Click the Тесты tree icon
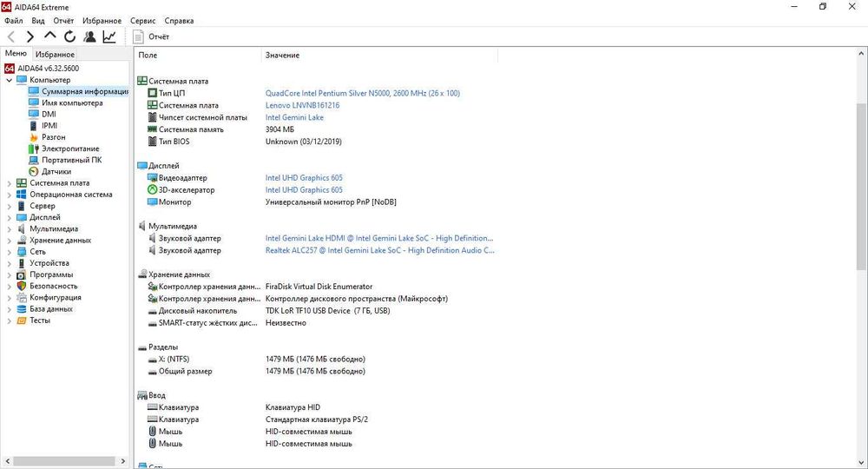This screenshot has width=868, height=469. pos(22,320)
